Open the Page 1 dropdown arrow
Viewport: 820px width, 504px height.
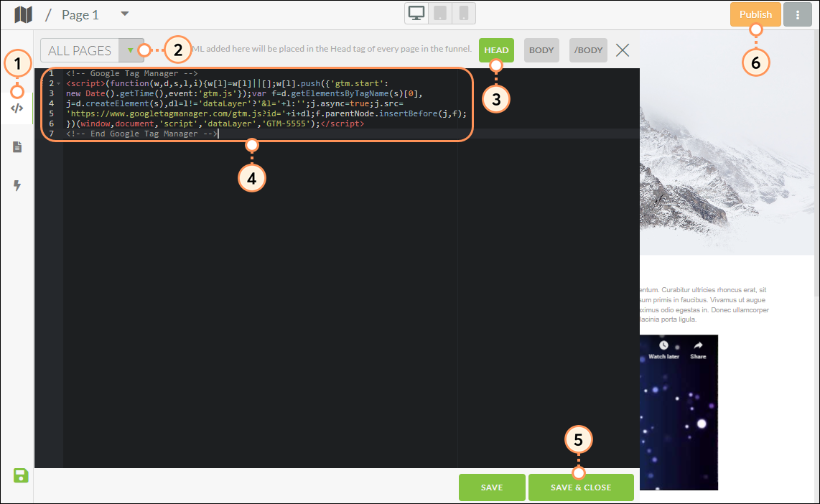pyautogui.click(x=124, y=14)
